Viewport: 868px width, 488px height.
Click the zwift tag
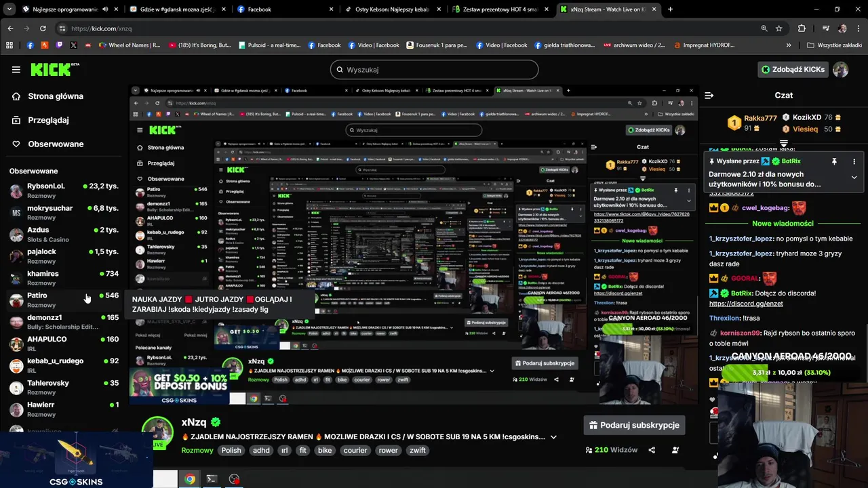418,450
